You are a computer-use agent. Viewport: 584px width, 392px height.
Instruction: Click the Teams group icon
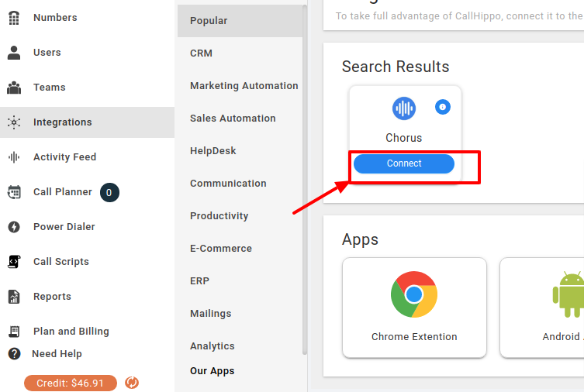[x=14, y=88]
